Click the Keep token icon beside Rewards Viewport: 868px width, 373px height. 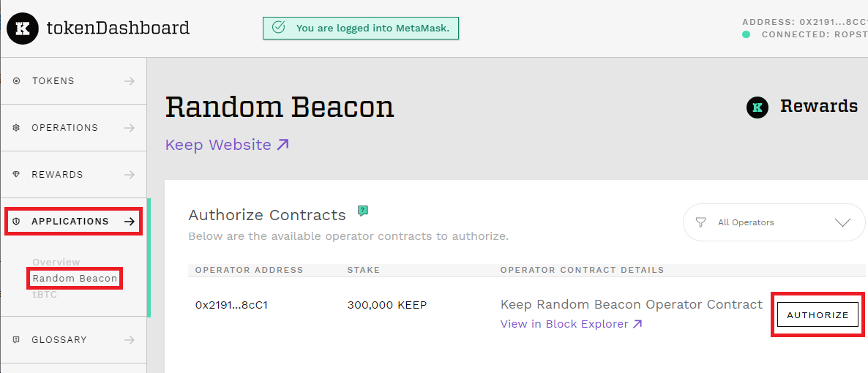[757, 108]
